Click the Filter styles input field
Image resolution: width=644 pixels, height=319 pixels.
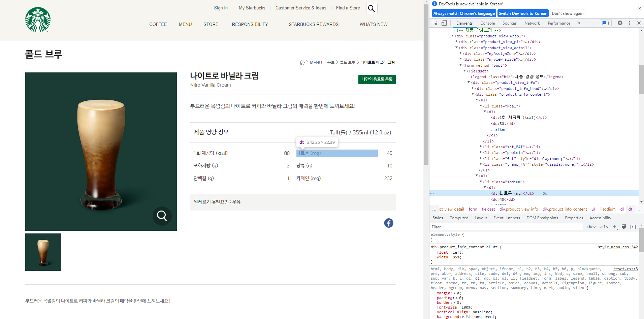click(507, 227)
